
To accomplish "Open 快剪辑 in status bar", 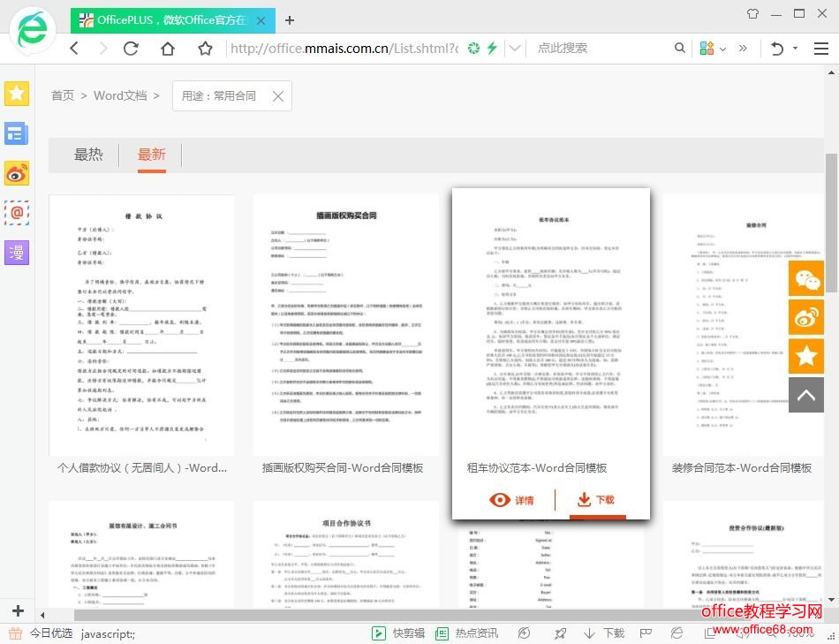I will (x=398, y=633).
